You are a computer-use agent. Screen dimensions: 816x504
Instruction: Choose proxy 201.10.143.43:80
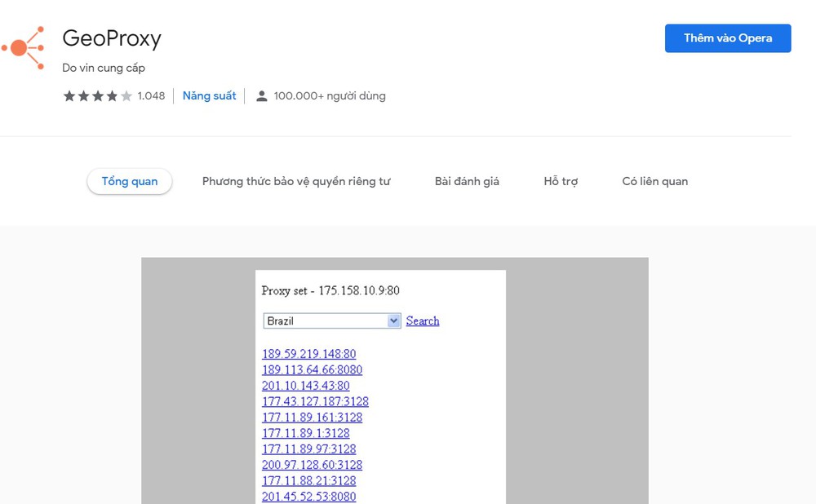(306, 386)
